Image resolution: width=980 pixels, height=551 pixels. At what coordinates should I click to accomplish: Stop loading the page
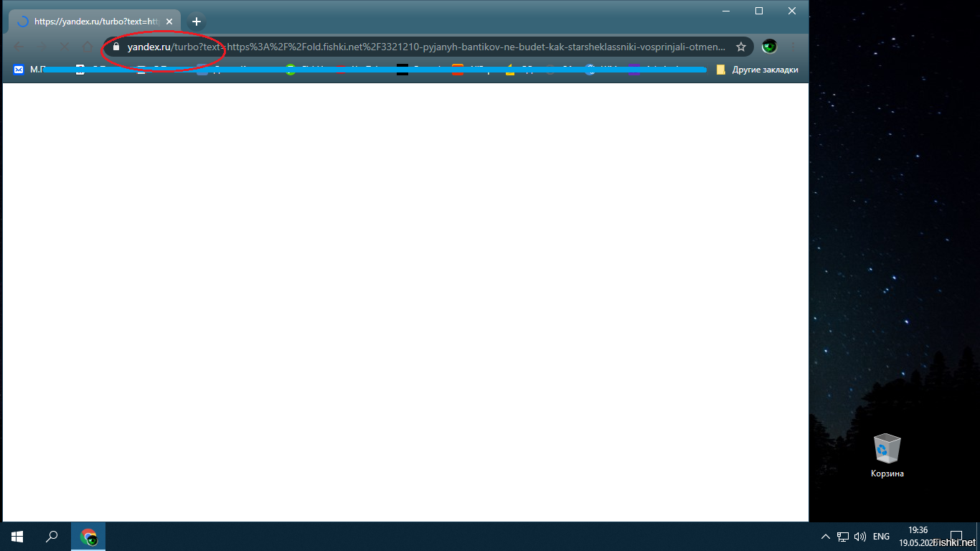coord(64,47)
